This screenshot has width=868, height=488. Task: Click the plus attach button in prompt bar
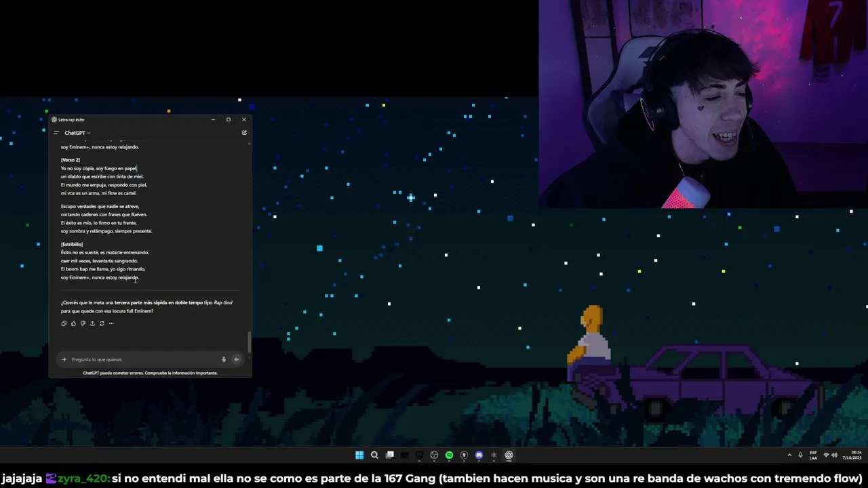pos(64,359)
